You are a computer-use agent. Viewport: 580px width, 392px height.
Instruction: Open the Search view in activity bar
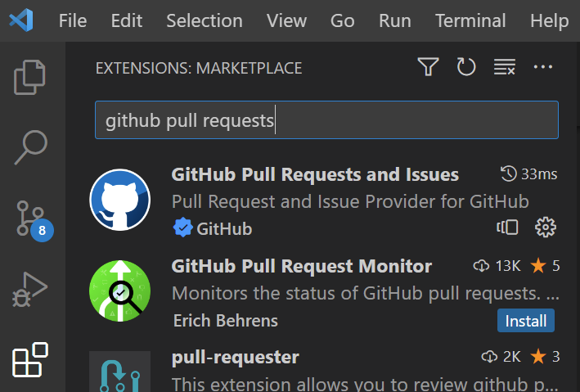pyautogui.click(x=31, y=147)
